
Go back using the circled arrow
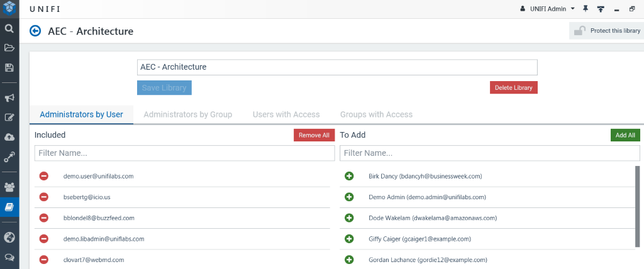pos(35,31)
